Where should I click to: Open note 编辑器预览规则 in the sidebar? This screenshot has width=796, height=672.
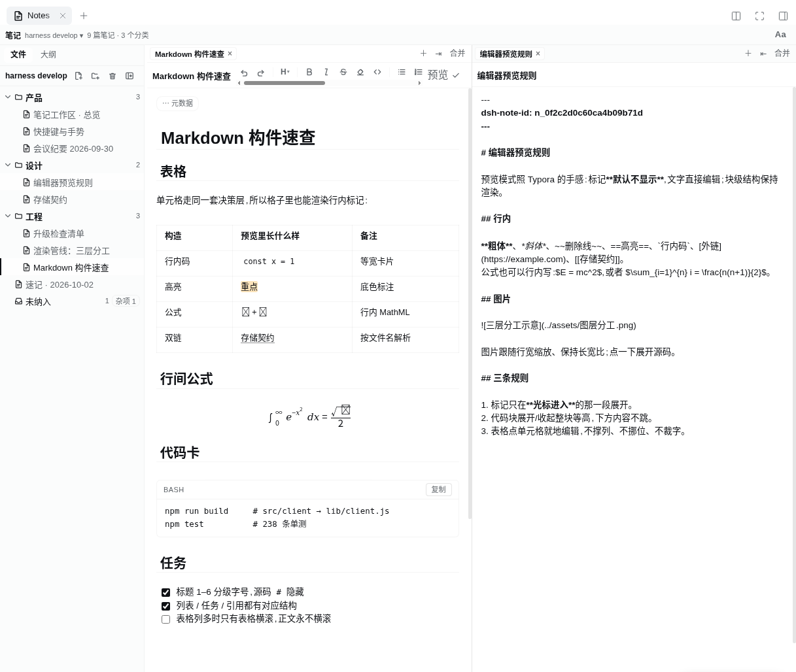(x=63, y=182)
